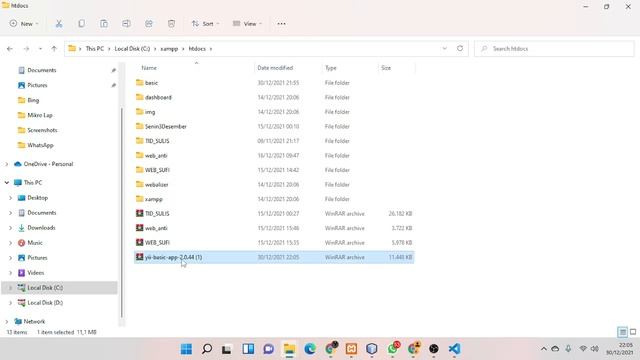Screen dimensions: 640x360
Task: Select the dashboard folder
Action: click(x=274, y=97)
